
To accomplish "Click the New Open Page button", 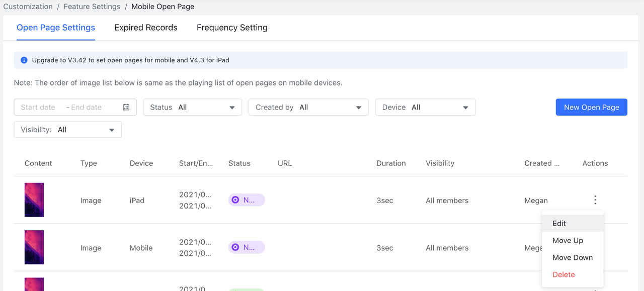I will click(591, 107).
